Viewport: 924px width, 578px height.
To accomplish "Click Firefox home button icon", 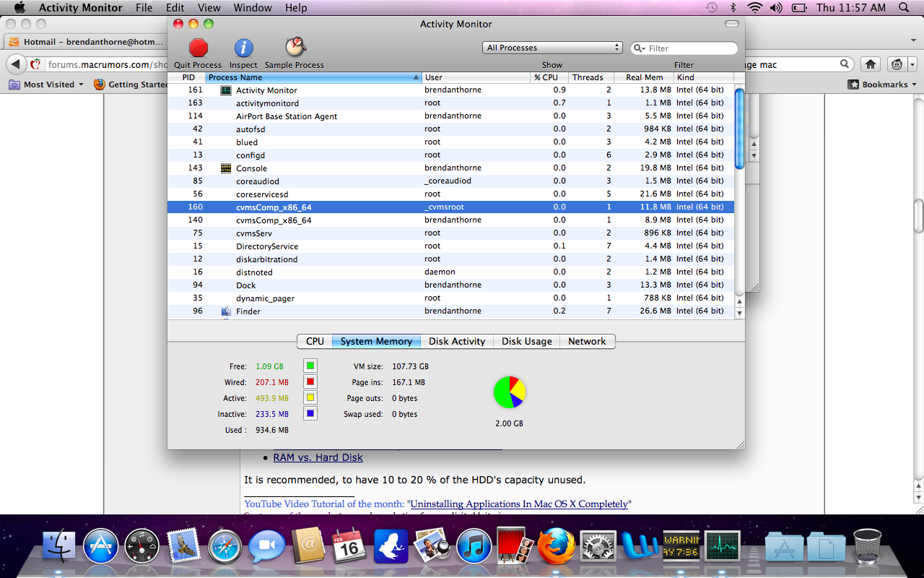I will [871, 64].
